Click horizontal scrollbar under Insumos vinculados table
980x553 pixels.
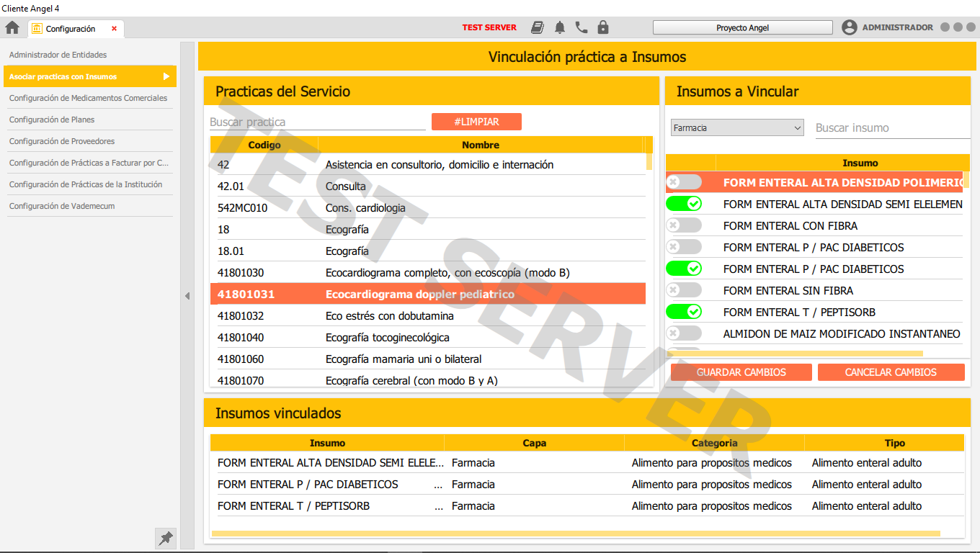(x=575, y=534)
